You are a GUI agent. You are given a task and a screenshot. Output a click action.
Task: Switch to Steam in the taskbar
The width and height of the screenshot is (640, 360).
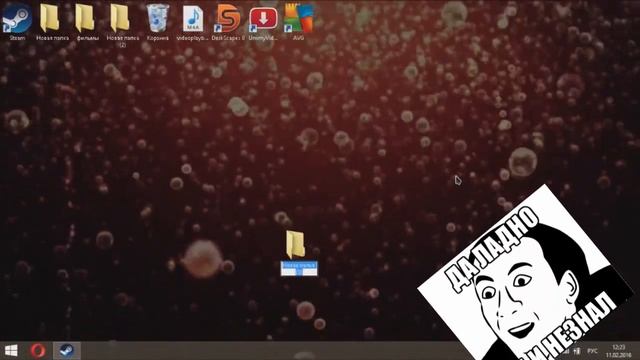67,351
